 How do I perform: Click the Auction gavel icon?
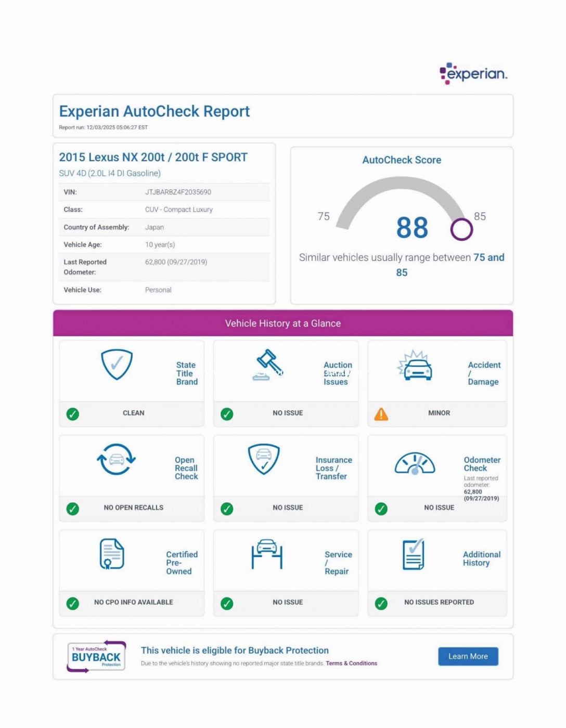268,365
